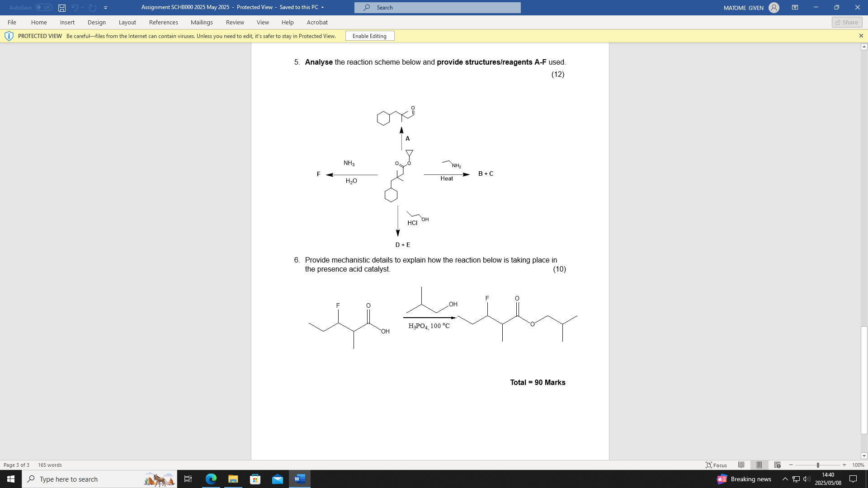Viewport: 868px width, 488px height.
Task: Select the Print Layout view icon
Action: [x=759, y=465]
